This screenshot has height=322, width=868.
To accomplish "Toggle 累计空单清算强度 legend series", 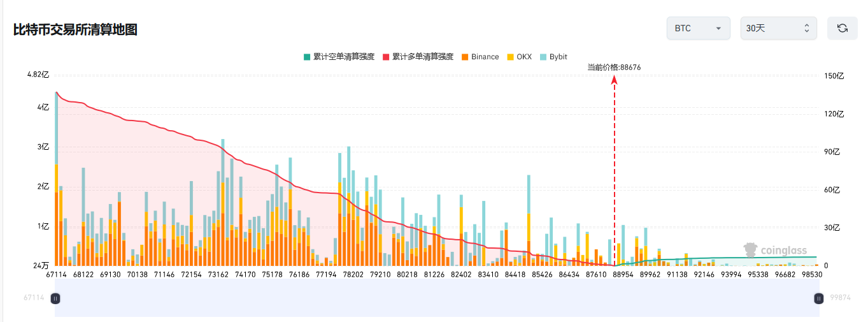I will [x=339, y=57].
